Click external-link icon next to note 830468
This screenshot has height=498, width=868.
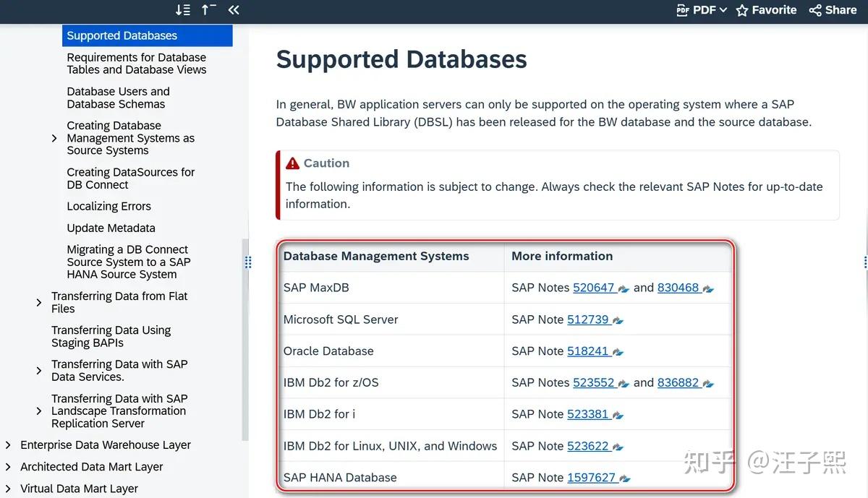tap(708, 289)
